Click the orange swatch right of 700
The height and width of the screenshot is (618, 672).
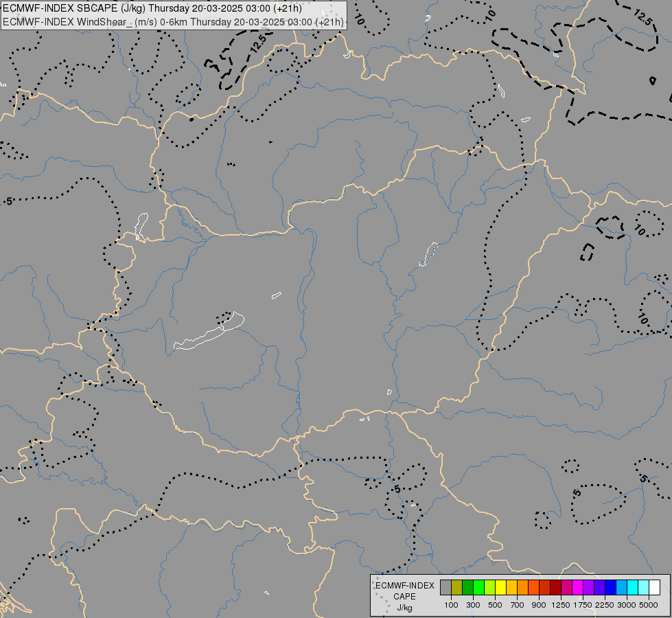tap(523, 587)
